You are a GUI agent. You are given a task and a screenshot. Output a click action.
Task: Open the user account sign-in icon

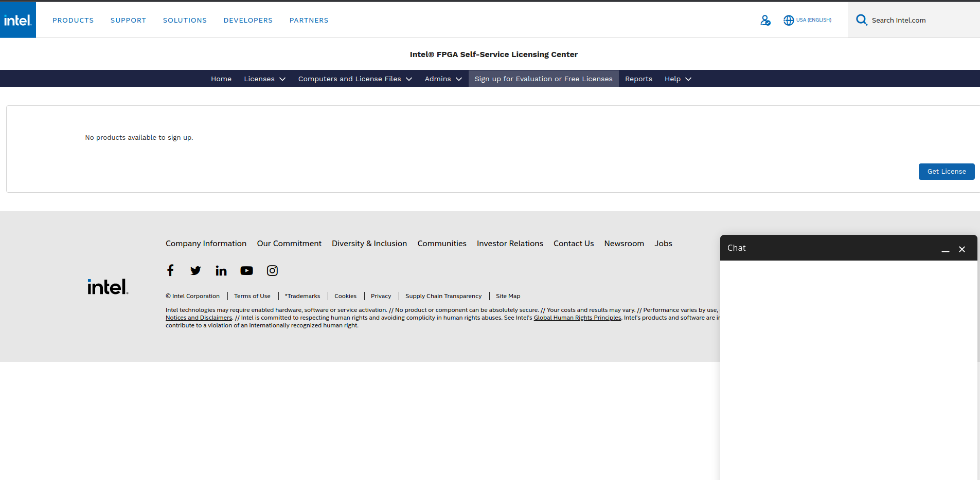[x=765, y=20]
